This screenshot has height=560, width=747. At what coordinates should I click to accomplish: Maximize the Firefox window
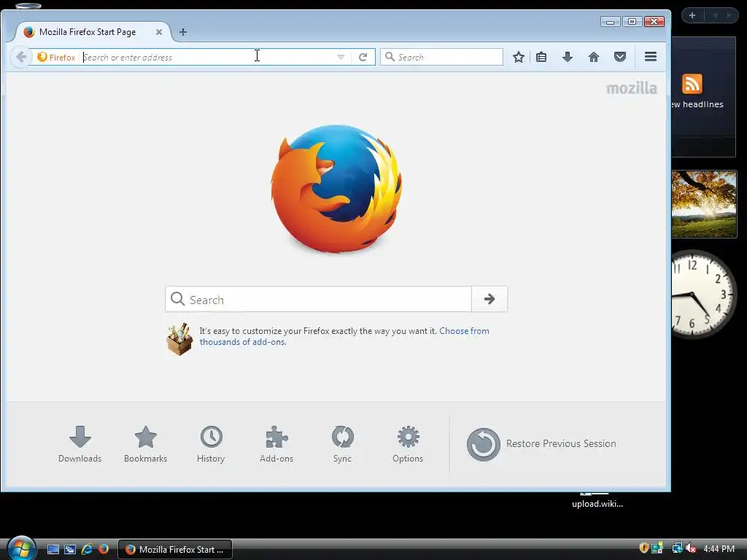tap(632, 21)
